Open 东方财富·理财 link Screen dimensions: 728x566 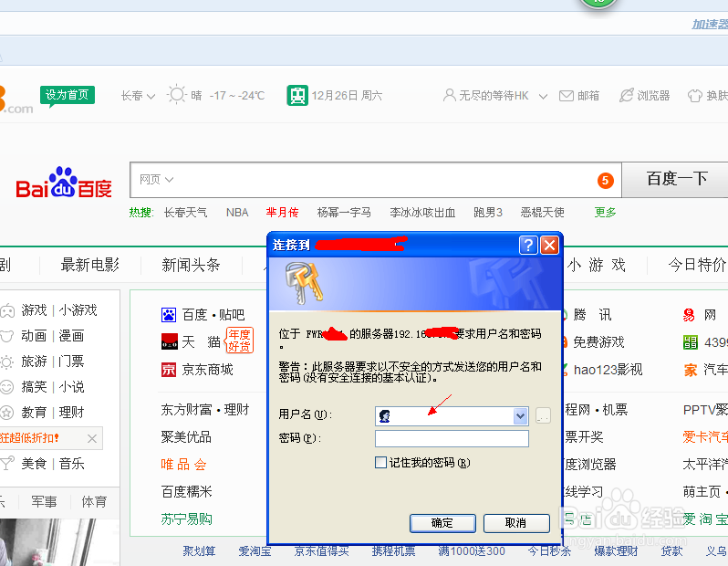click(x=205, y=409)
